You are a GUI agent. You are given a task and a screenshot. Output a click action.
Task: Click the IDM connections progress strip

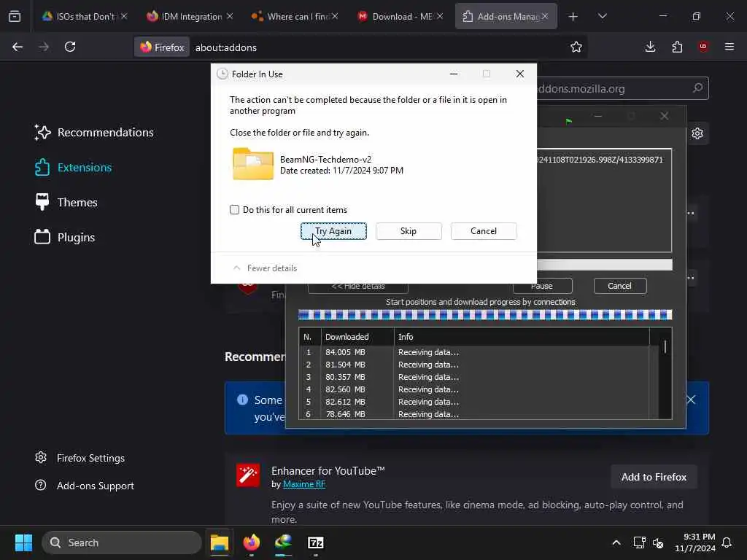coord(485,315)
